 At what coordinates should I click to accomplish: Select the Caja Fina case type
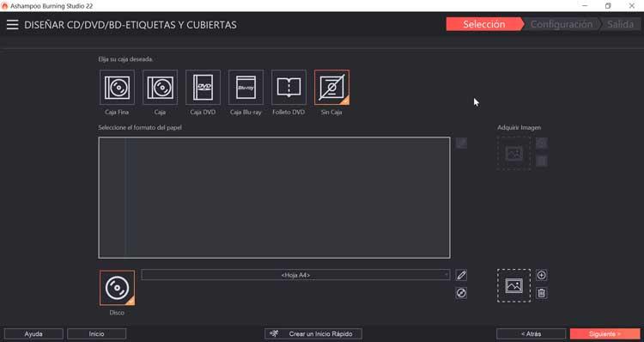(117, 87)
